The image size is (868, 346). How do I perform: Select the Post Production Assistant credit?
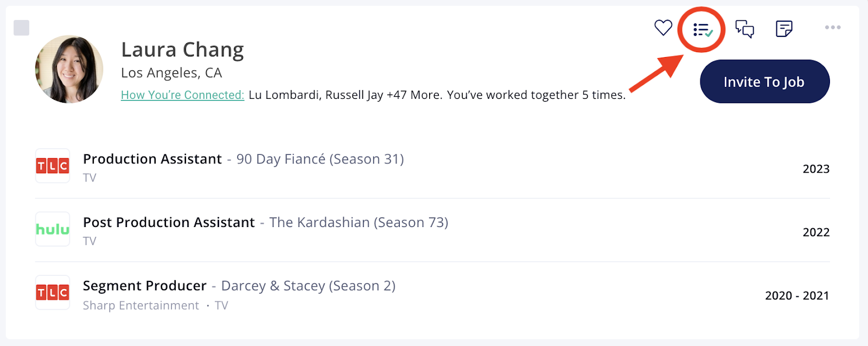(x=169, y=223)
